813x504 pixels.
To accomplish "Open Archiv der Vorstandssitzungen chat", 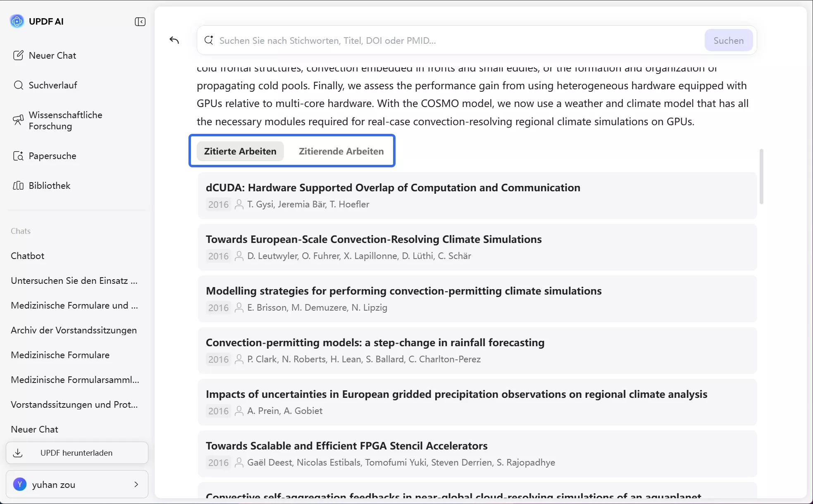I will click(x=74, y=330).
